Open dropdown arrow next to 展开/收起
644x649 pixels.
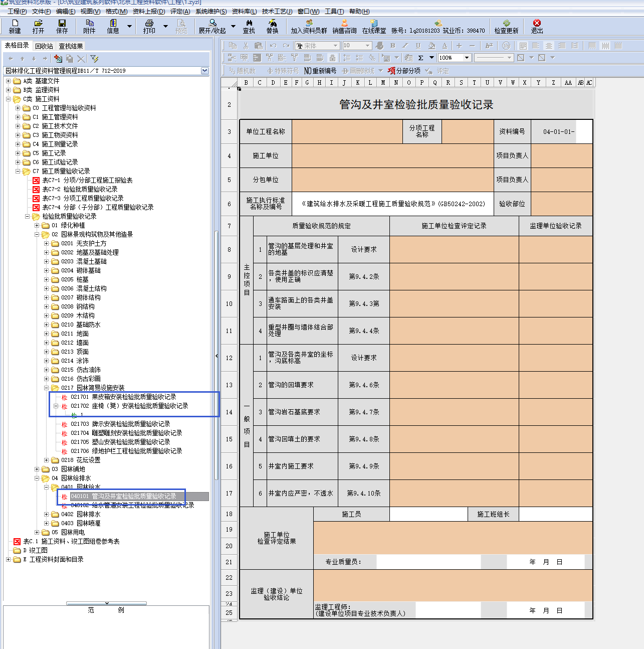click(x=233, y=27)
